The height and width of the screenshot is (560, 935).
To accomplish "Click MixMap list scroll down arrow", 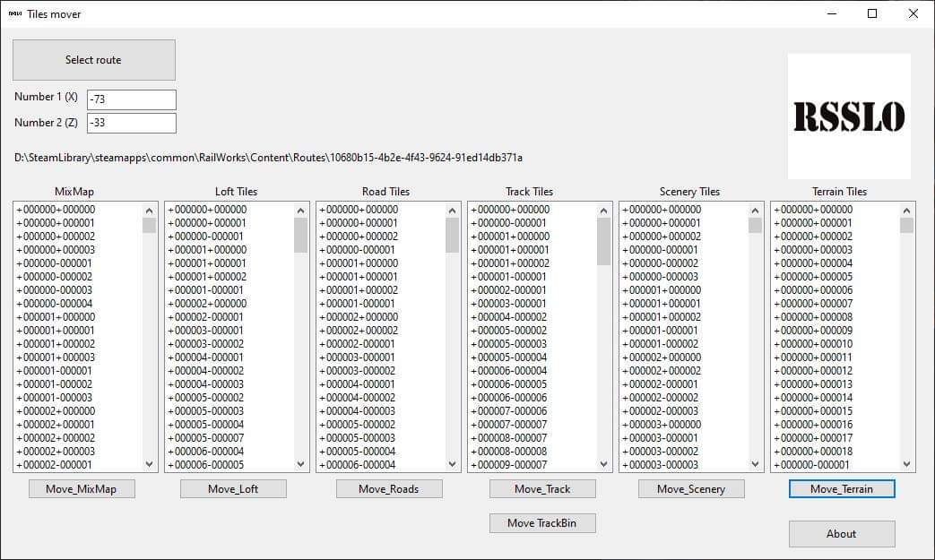I will click(149, 464).
